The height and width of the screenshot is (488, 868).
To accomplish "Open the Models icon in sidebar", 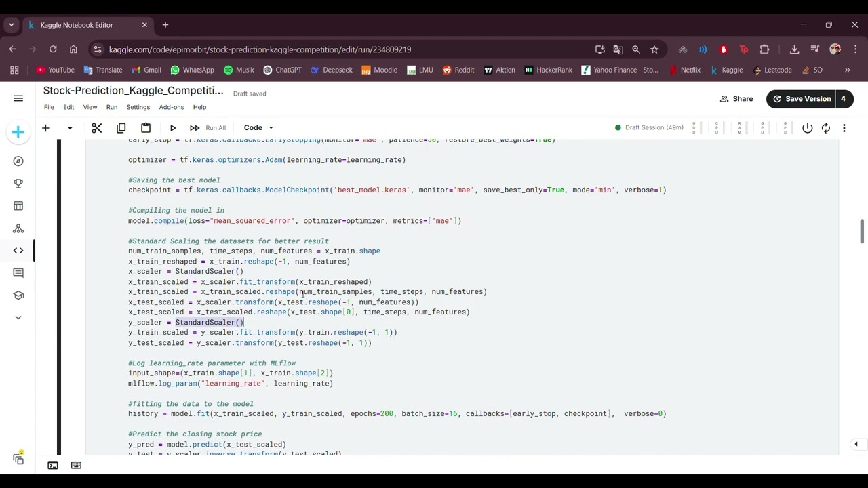I will click(18, 228).
